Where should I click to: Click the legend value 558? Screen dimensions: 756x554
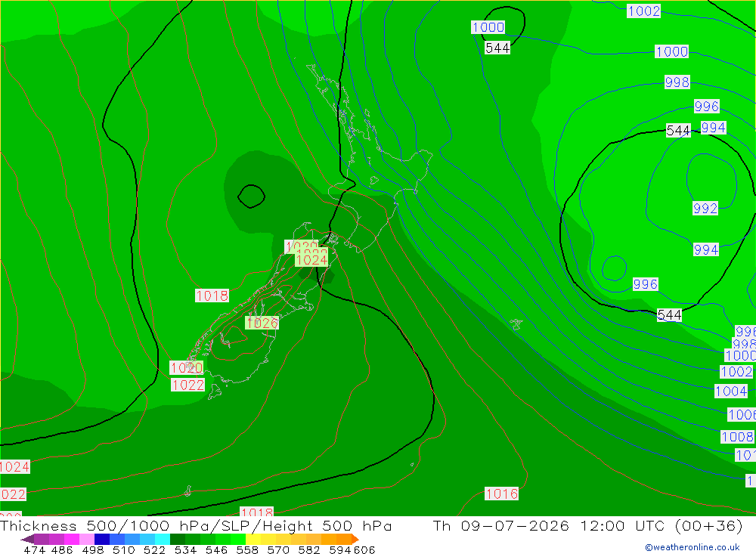click(247, 549)
